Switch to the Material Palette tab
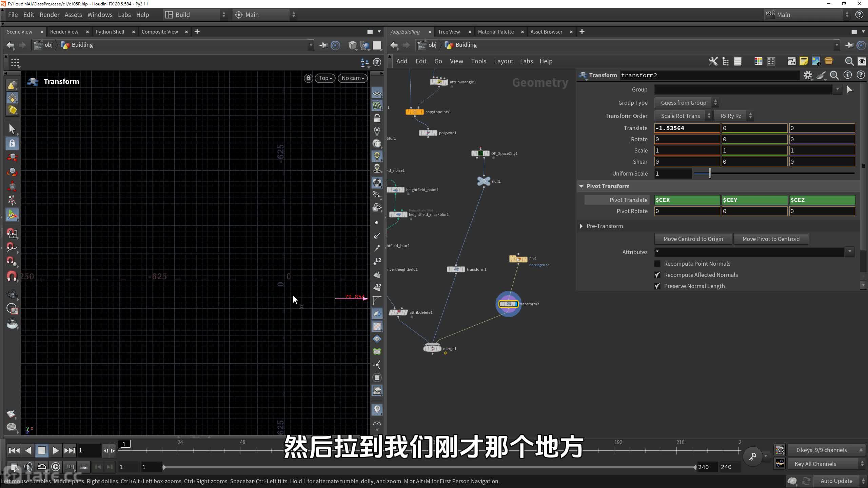This screenshot has height=488, width=868. 495,32
